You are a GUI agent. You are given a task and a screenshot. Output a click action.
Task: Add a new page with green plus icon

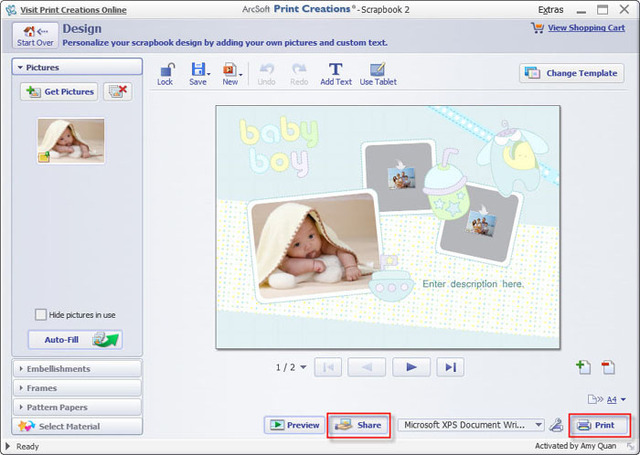[583, 367]
